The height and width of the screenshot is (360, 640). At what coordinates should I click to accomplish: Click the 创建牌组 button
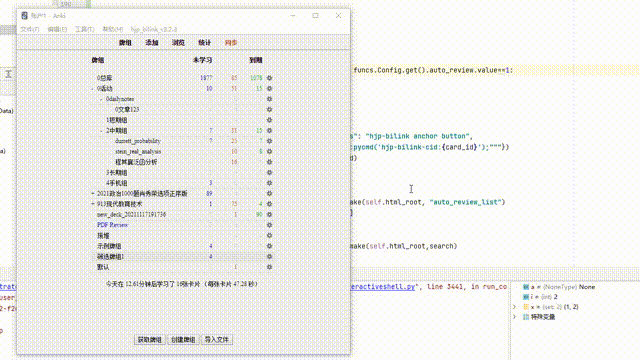tap(183, 340)
